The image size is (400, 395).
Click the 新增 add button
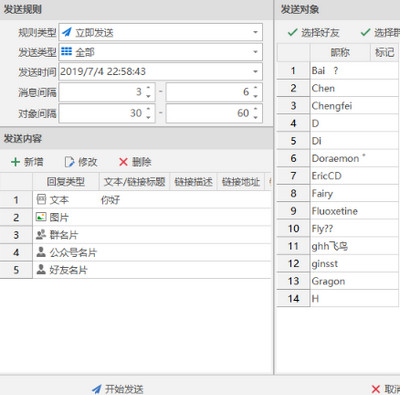pos(27,162)
